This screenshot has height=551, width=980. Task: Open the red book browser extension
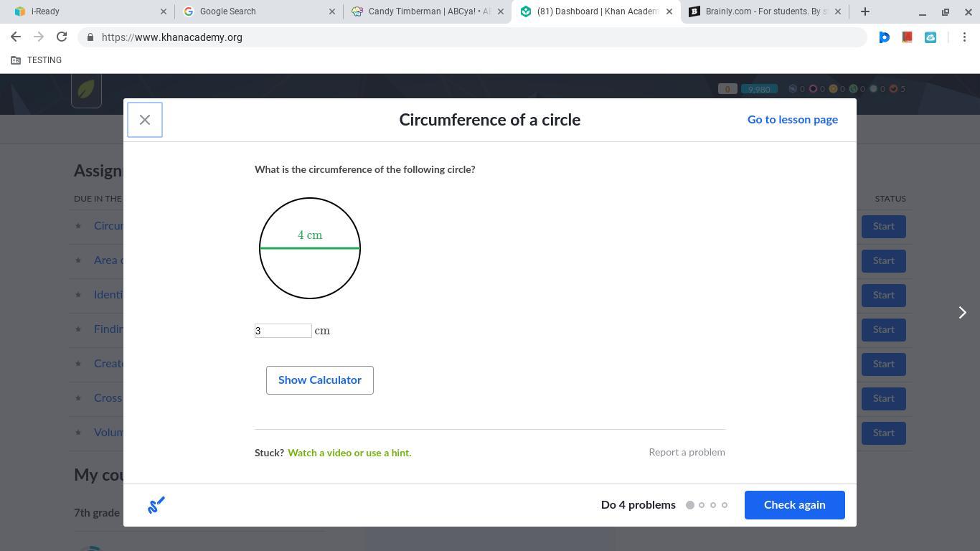908,37
